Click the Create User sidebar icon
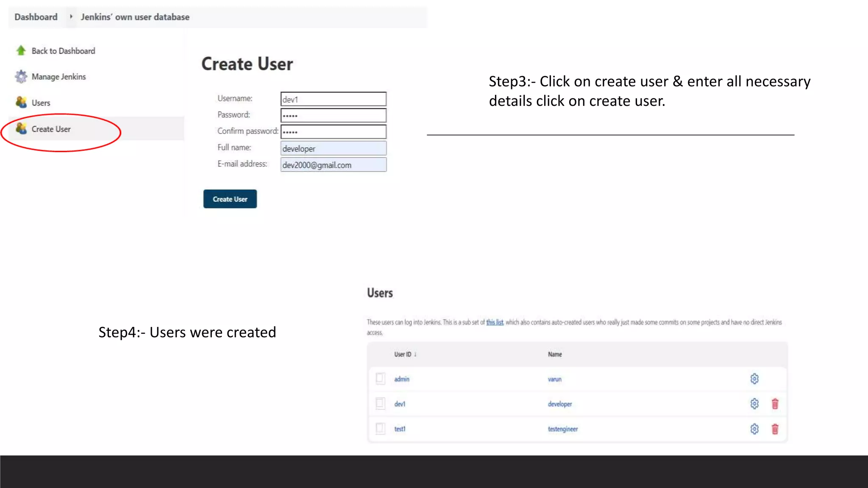The width and height of the screenshot is (868, 488). 21,128
